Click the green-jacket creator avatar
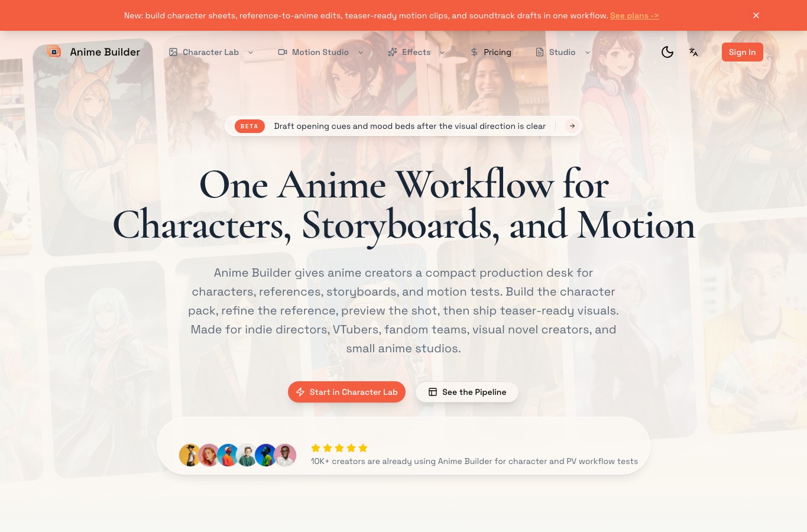807x532 pixels. click(247, 455)
